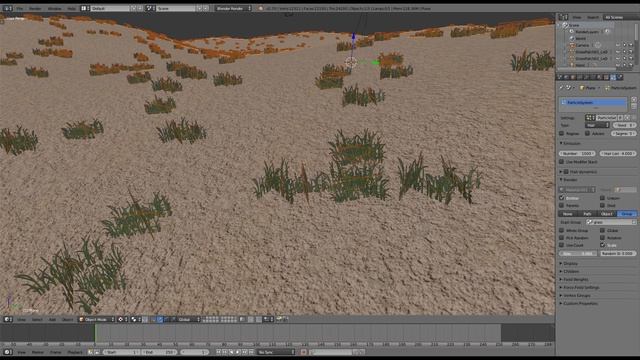
Task: Remove the selected particle system slot
Action: click(x=634, y=106)
